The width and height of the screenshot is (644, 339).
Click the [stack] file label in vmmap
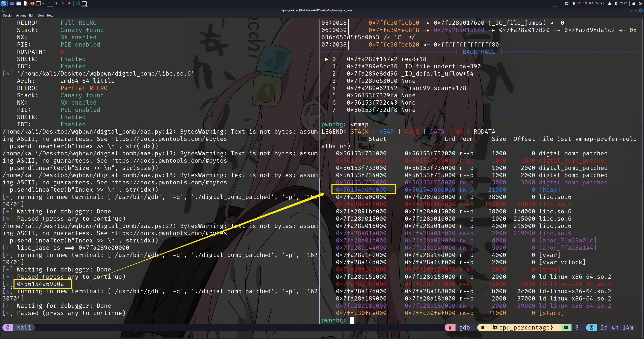pos(552,313)
